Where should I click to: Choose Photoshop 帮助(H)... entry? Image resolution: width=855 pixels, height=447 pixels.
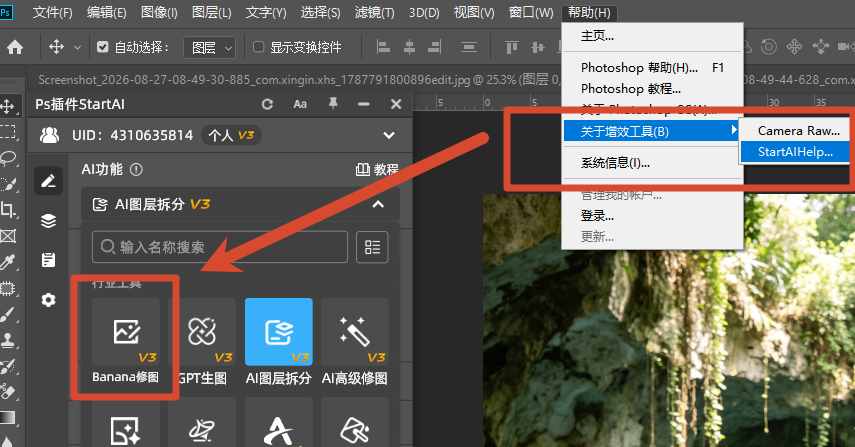tap(653, 68)
